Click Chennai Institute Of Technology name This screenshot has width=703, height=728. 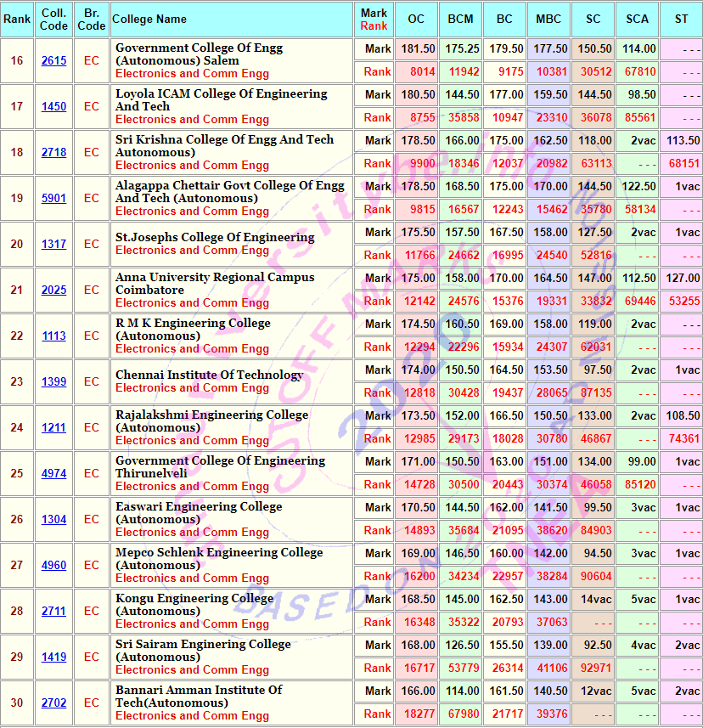[x=209, y=375]
